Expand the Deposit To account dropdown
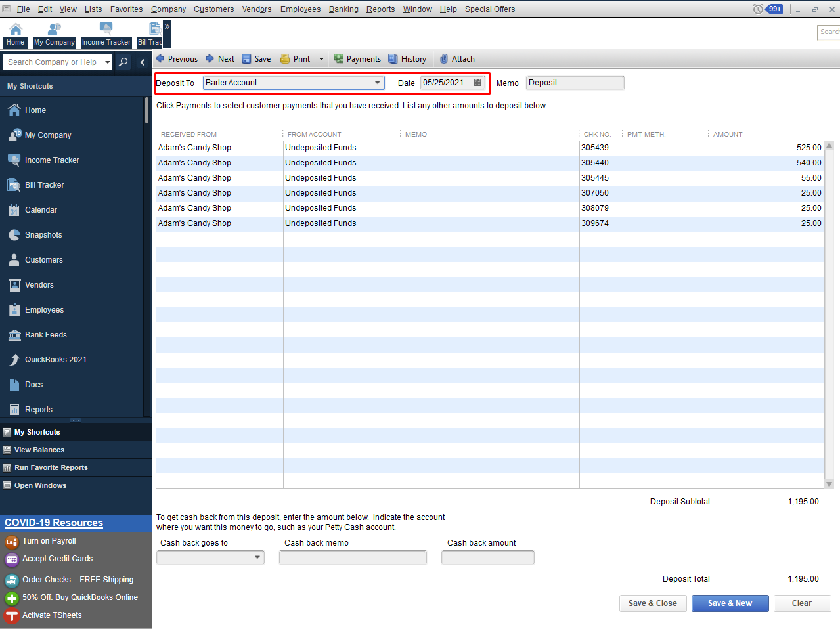 378,83
